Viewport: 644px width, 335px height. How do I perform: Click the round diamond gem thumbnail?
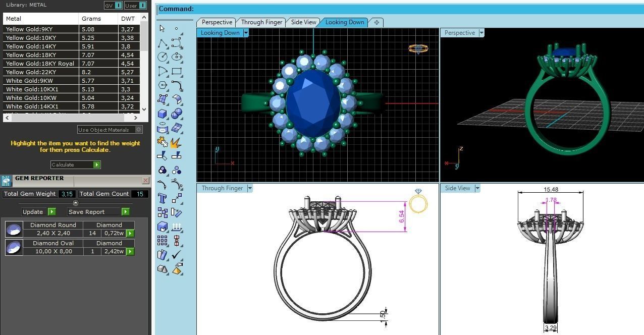pos(14,230)
